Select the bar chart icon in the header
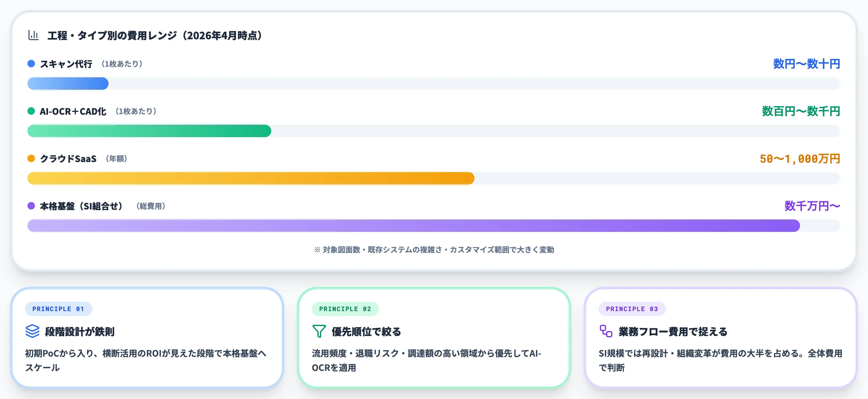This screenshot has width=868, height=399. click(33, 35)
